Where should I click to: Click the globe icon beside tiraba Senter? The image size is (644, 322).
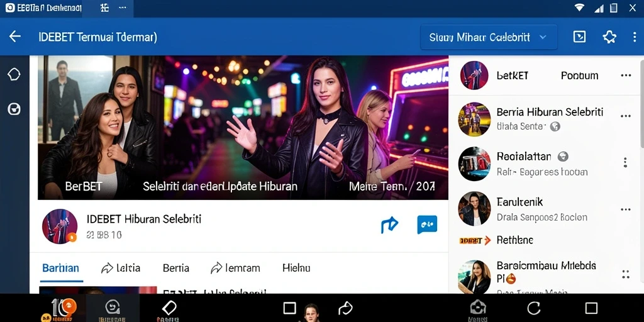click(x=555, y=126)
